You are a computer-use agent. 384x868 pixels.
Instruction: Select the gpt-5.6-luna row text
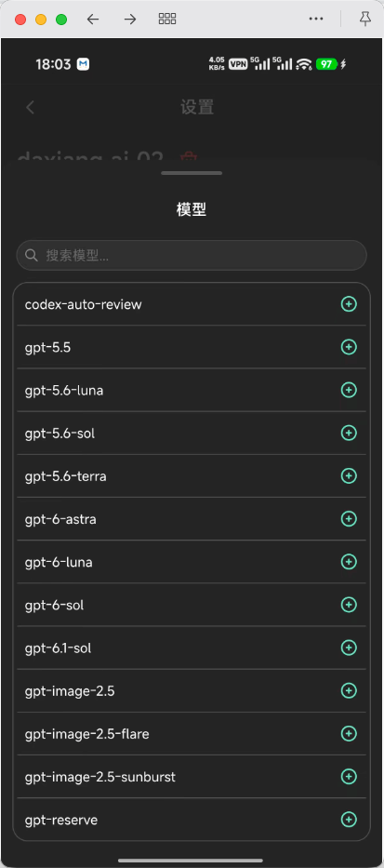click(64, 391)
